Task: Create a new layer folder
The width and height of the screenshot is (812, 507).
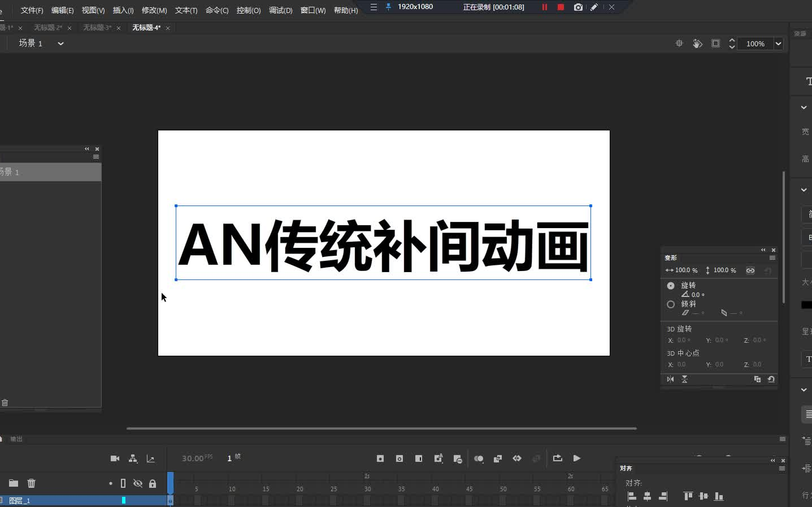Action: (13, 483)
